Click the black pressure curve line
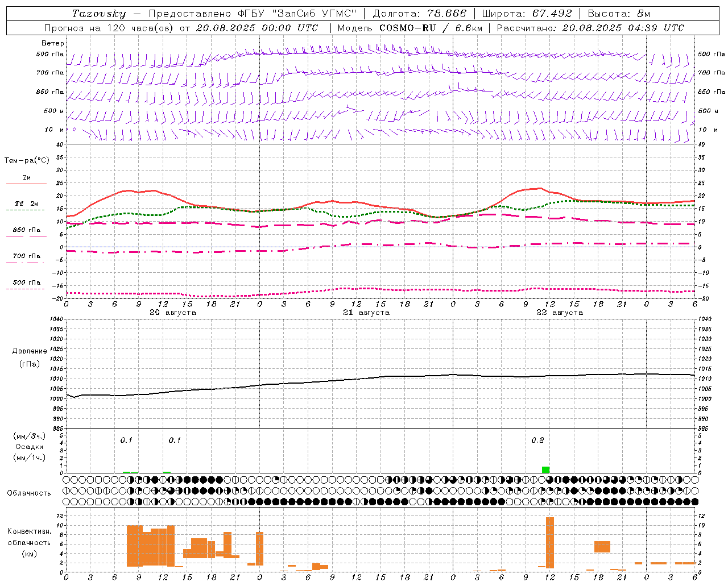728x582 pixels. pos(381,377)
